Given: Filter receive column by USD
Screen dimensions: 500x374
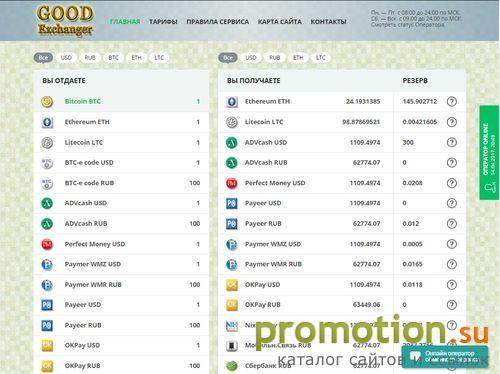Looking at the screenshot, I should 251,58.
